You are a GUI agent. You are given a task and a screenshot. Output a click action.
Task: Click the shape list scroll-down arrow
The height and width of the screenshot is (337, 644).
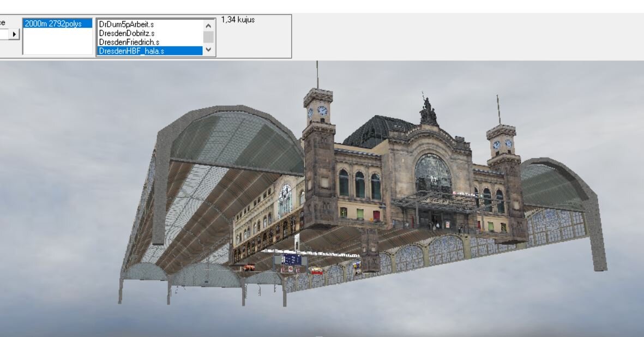(x=209, y=50)
